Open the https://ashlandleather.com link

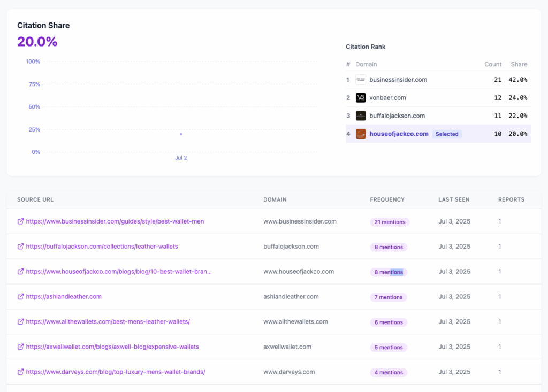[x=64, y=297]
